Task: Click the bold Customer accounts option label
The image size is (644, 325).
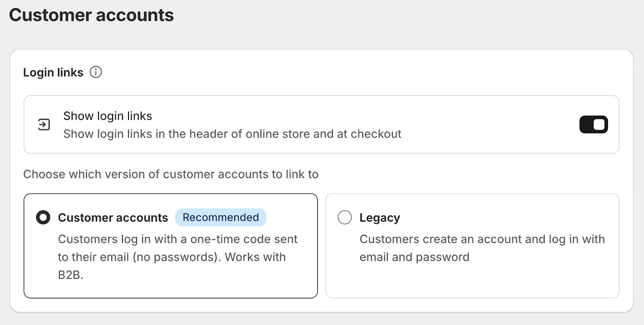Action: pos(113,218)
